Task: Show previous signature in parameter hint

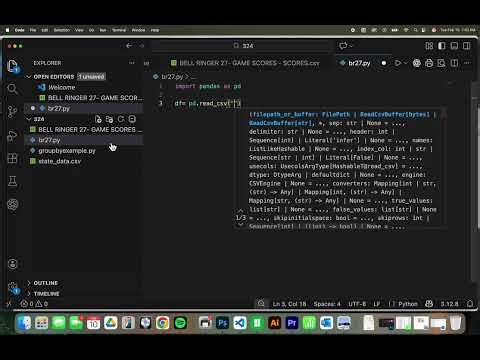Action: [x=240, y=211]
